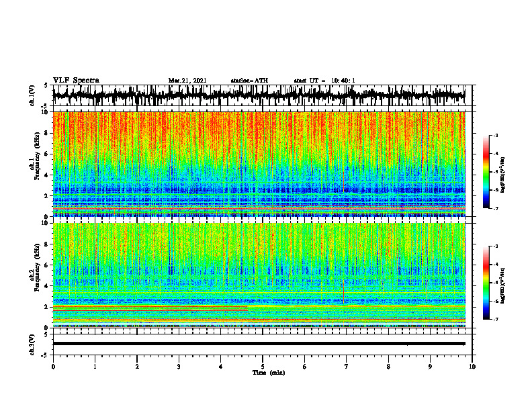This screenshot has height=411, width=532.
Task: Click the "VLF Spectra" plot title
Action: tap(76, 81)
